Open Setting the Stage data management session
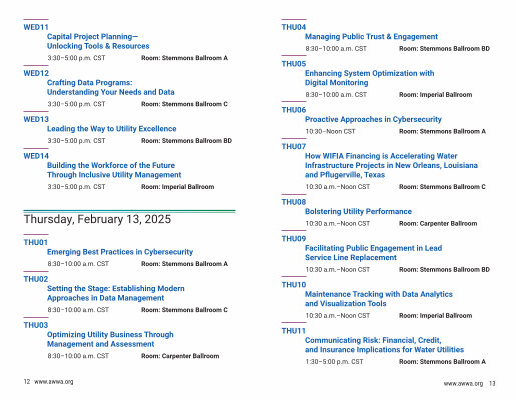Viewport: 516px width, 400px height. 116,293
